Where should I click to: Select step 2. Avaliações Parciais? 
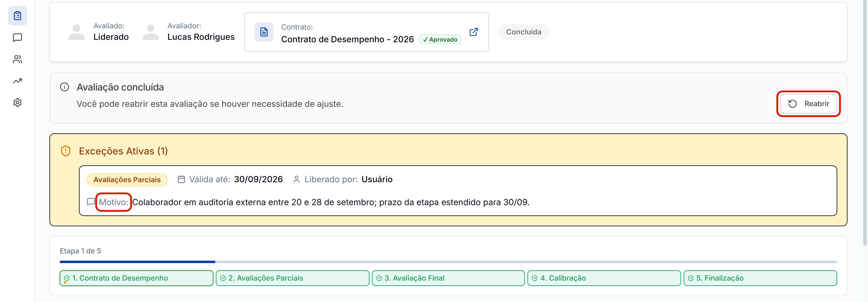[x=292, y=278]
